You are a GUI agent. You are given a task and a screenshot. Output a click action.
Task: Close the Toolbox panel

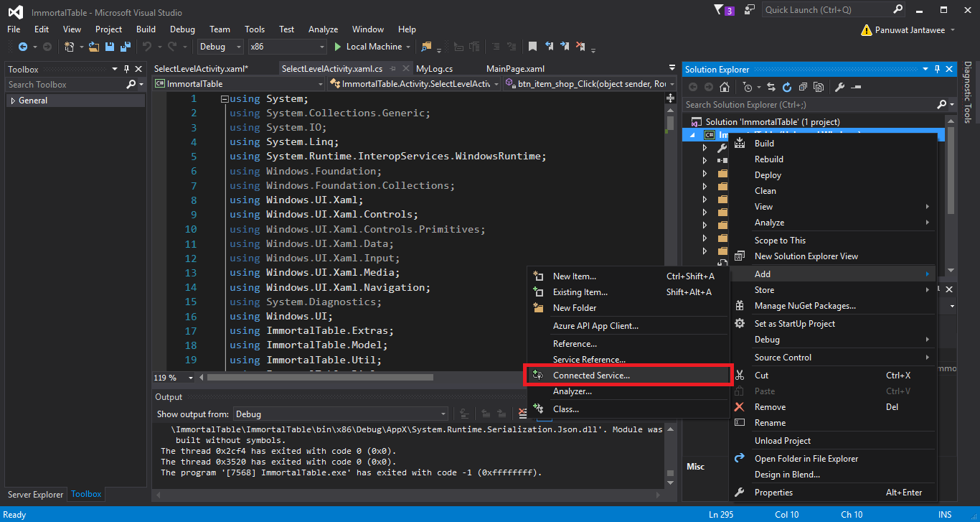point(139,69)
